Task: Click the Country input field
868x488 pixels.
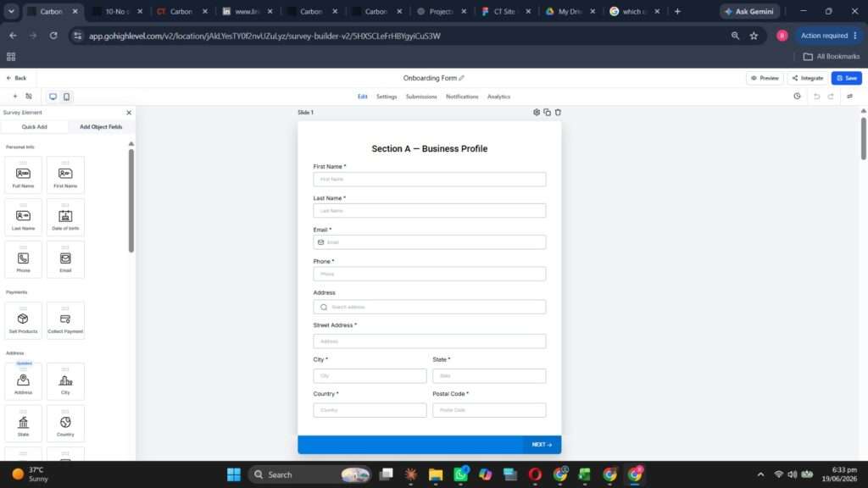Action: [370, 410]
